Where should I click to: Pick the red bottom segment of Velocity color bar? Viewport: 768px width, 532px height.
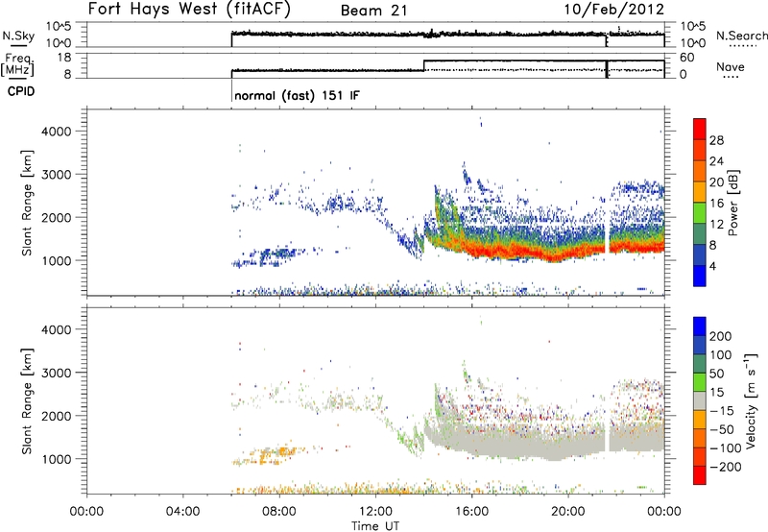(x=700, y=475)
